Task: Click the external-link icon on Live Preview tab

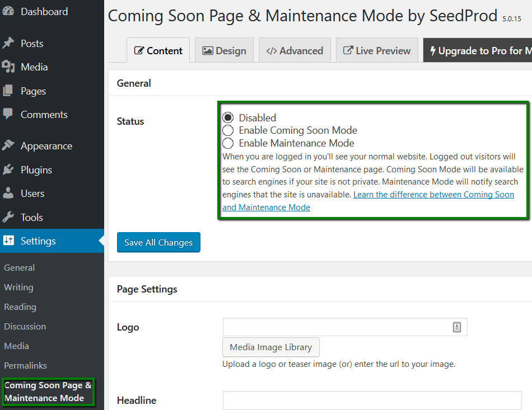Action: (348, 50)
